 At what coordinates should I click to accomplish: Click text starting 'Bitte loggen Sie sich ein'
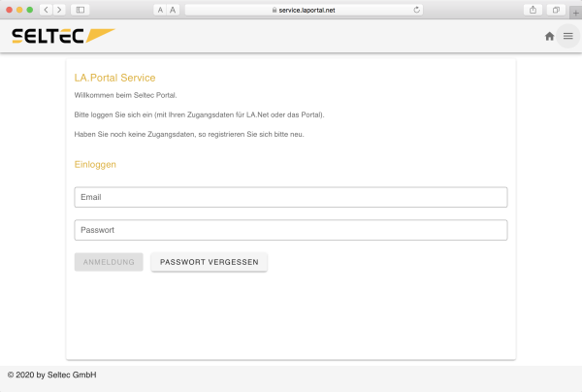coord(199,114)
